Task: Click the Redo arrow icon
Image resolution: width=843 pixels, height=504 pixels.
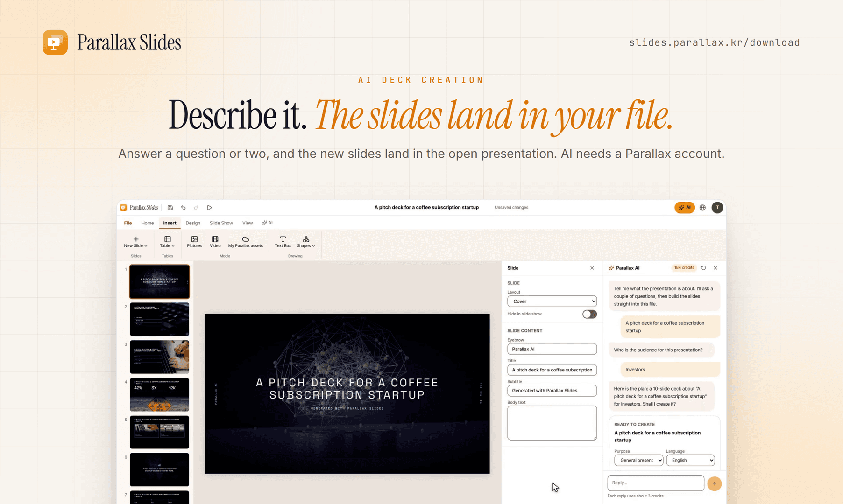Action: pyautogui.click(x=196, y=208)
